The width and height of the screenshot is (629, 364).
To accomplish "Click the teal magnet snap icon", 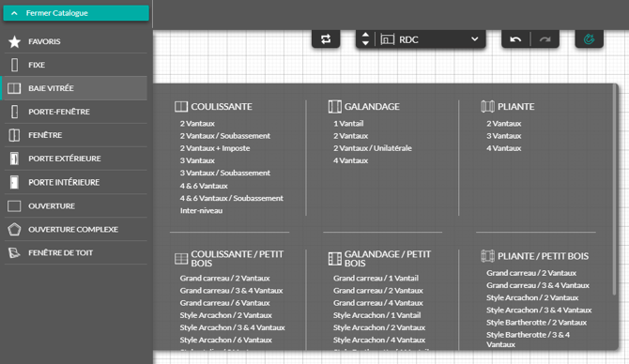I will [x=589, y=39].
